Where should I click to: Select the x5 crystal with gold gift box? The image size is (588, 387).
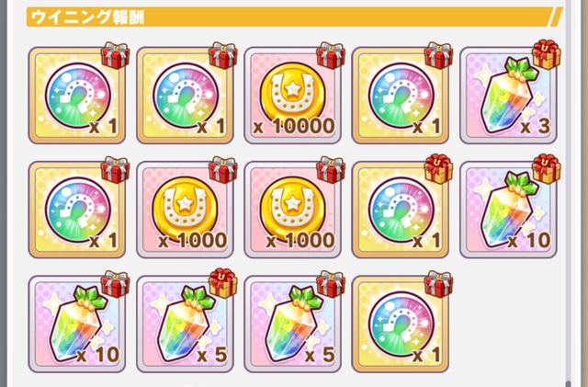[185, 324]
